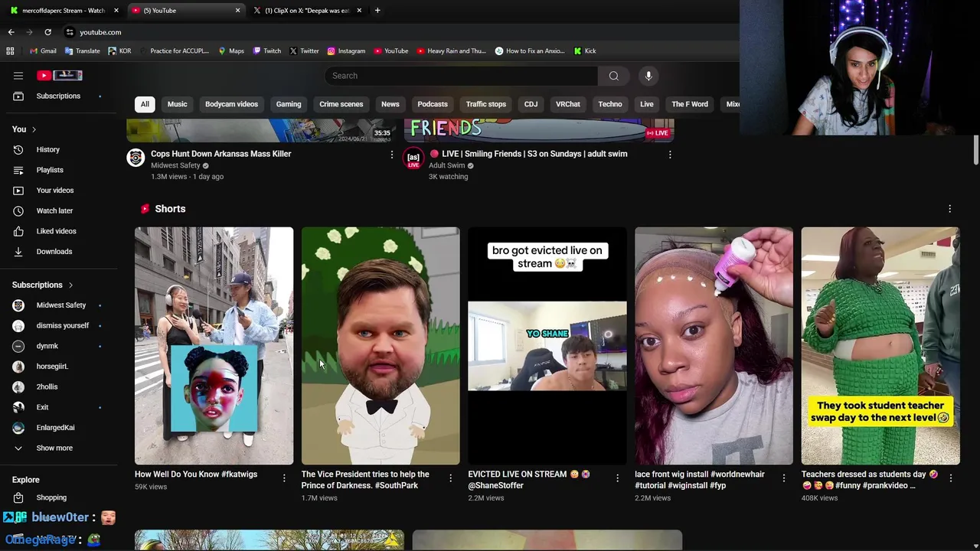The height and width of the screenshot is (551, 980).
Task: Select the Gaming filter chip
Action: (289, 104)
